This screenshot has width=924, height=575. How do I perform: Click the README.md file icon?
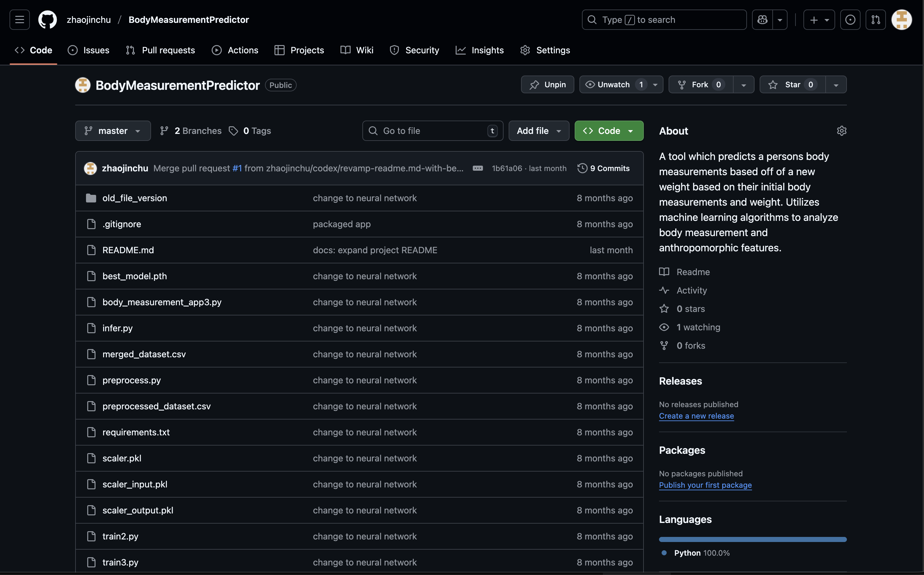(91, 250)
